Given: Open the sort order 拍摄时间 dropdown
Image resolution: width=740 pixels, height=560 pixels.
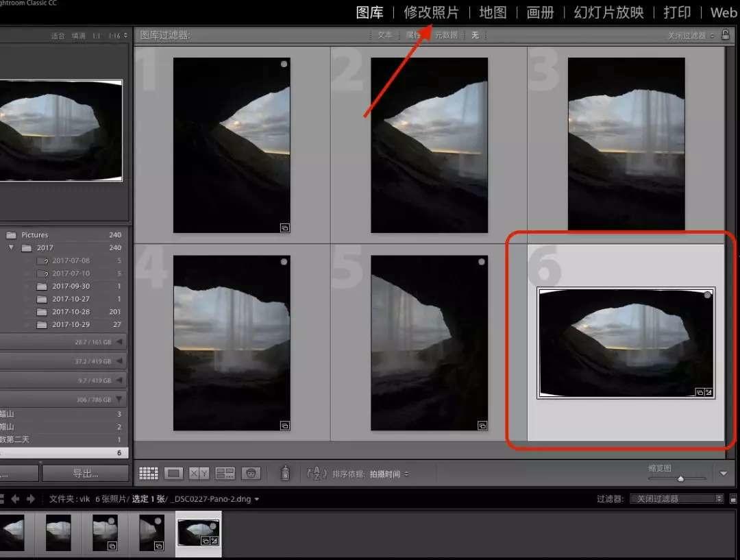Looking at the screenshot, I should 389,474.
